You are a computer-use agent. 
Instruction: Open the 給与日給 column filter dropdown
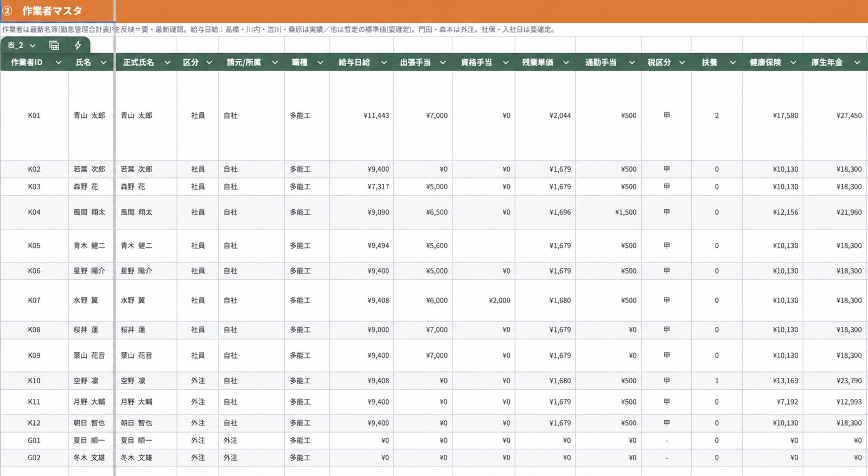coord(384,62)
